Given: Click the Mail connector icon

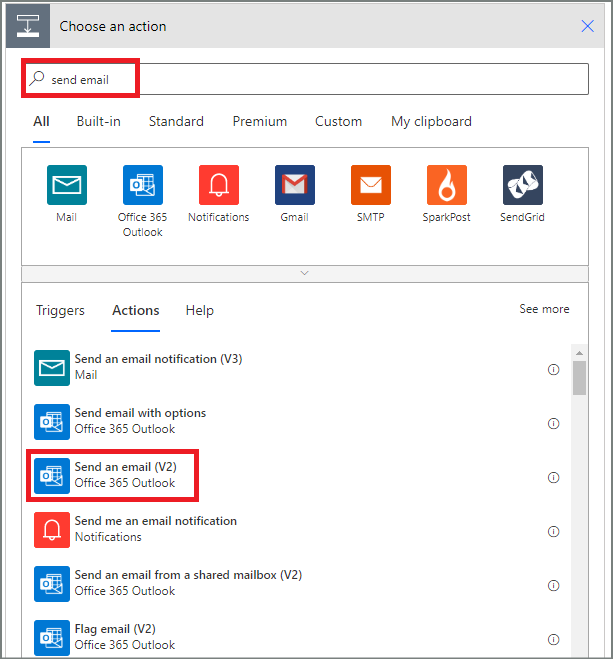Looking at the screenshot, I should [x=67, y=185].
